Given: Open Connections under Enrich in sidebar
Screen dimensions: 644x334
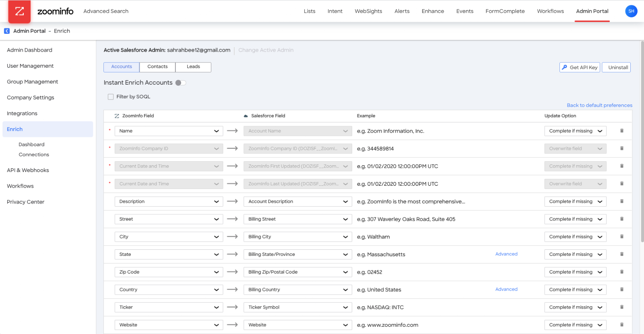Looking at the screenshot, I should point(34,155).
